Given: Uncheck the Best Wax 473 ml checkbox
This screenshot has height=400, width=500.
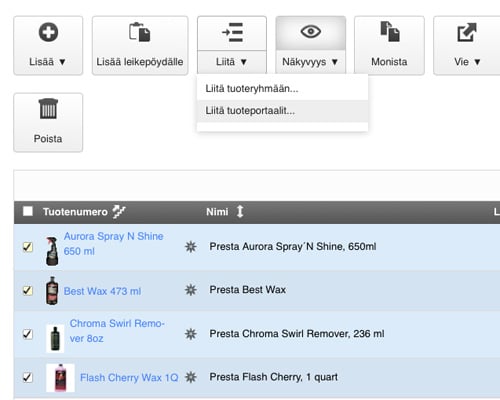Looking at the screenshot, I should pos(28,290).
